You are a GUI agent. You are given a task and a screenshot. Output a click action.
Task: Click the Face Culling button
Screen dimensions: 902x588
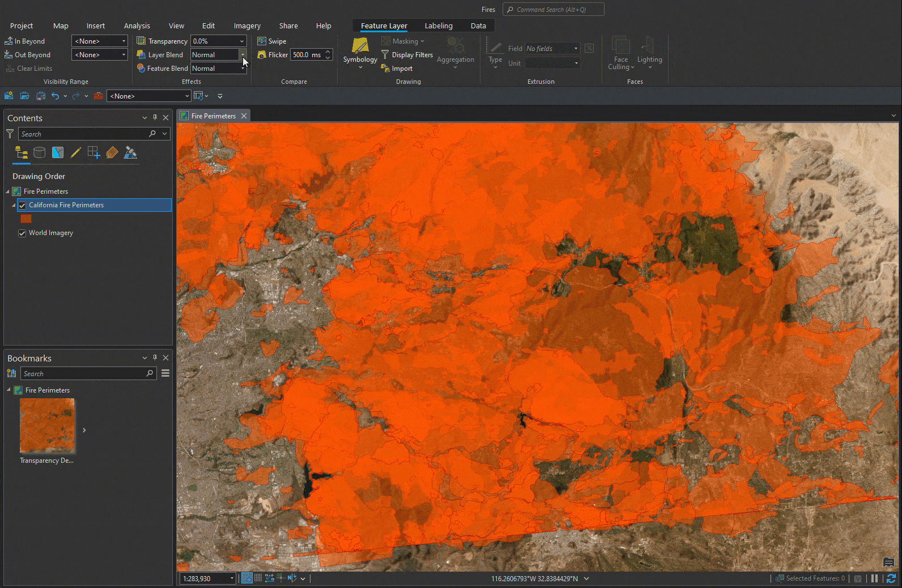(x=621, y=53)
